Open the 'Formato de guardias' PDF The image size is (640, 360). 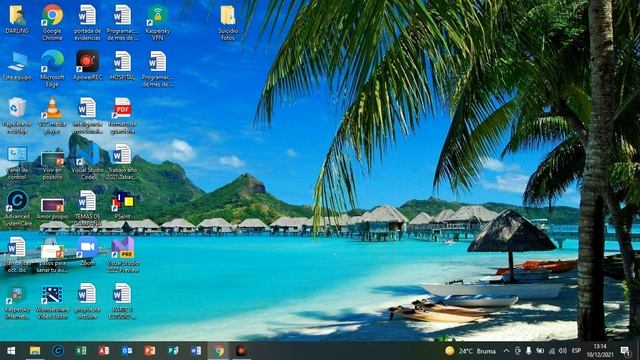point(122,116)
